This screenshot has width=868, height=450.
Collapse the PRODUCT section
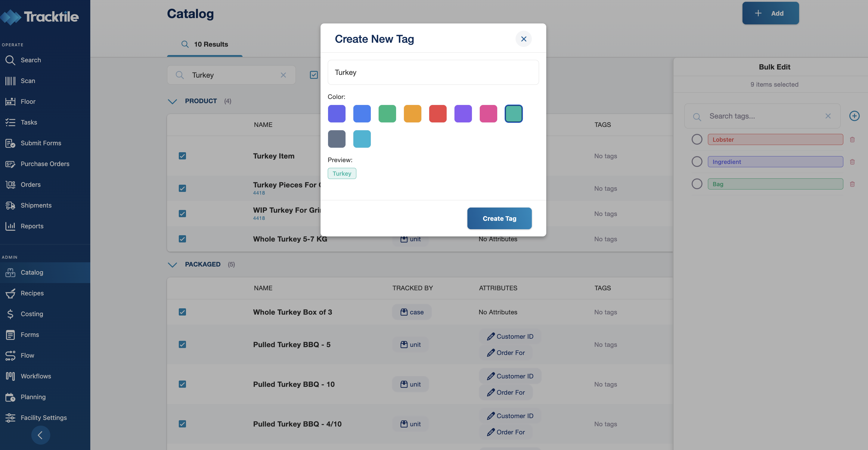click(x=172, y=101)
